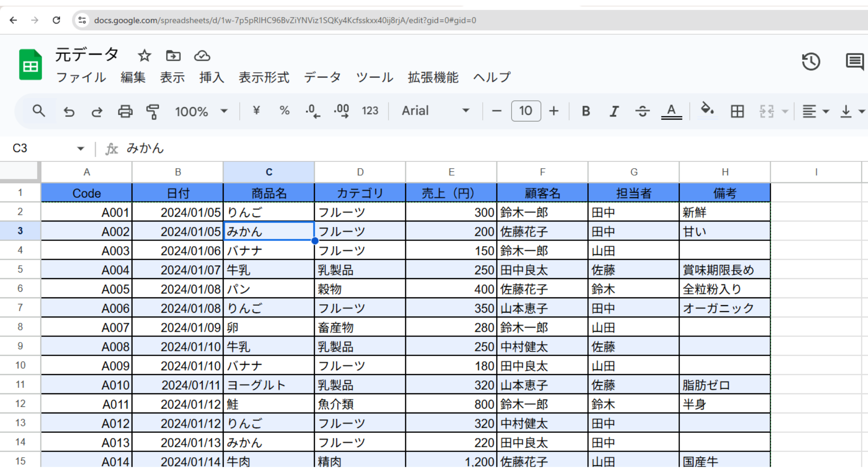Format as percent with % button
The image size is (868, 473).
(x=285, y=111)
